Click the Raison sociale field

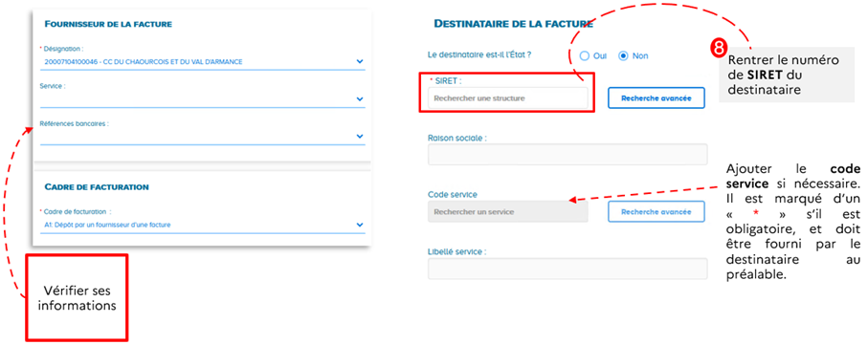pos(568,154)
